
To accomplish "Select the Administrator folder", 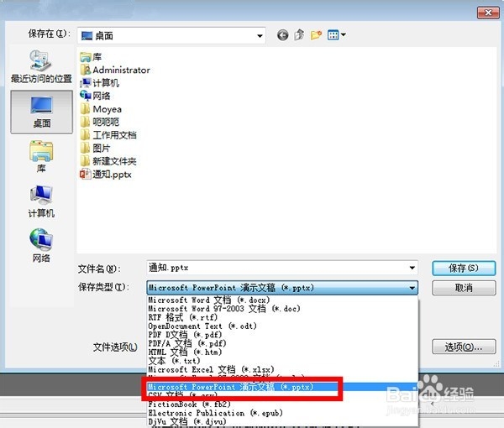I will pos(115,70).
